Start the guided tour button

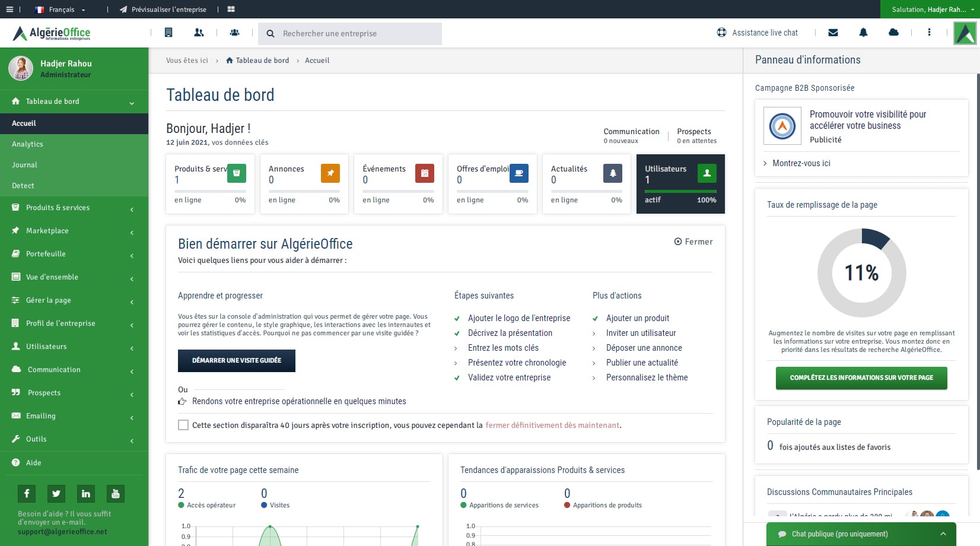click(x=237, y=360)
